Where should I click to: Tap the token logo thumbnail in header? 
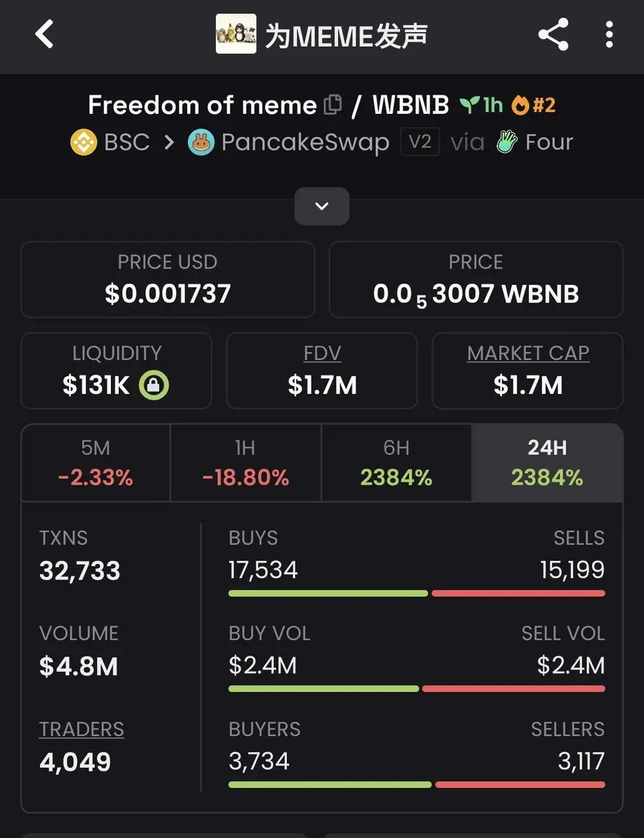click(236, 34)
